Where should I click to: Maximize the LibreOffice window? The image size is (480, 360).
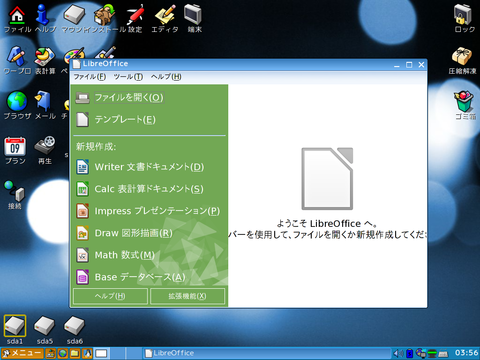[409, 65]
